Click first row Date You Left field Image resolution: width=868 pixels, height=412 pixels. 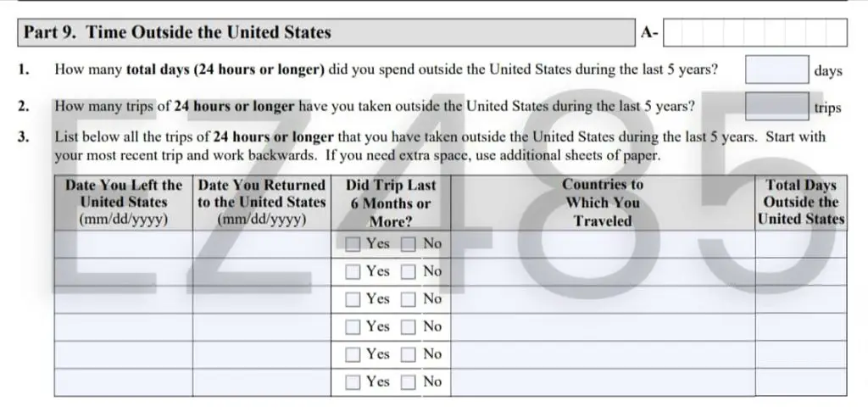(124, 244)
